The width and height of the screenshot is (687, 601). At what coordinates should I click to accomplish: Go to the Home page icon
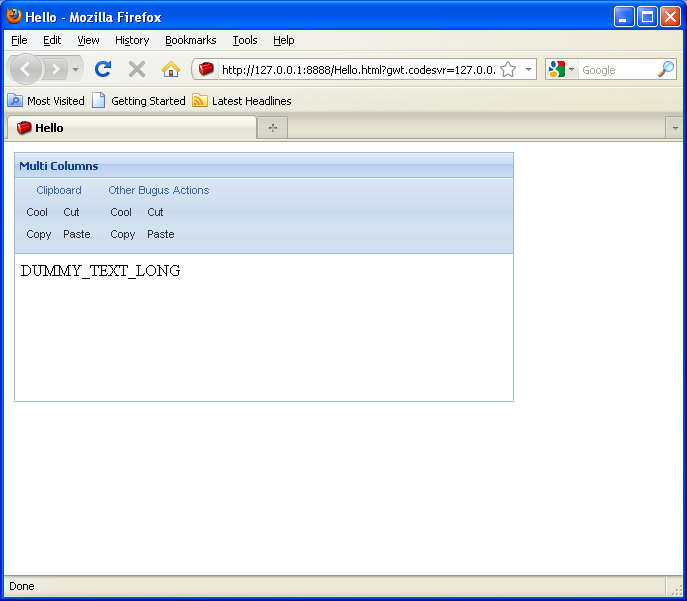pos(171,69)
